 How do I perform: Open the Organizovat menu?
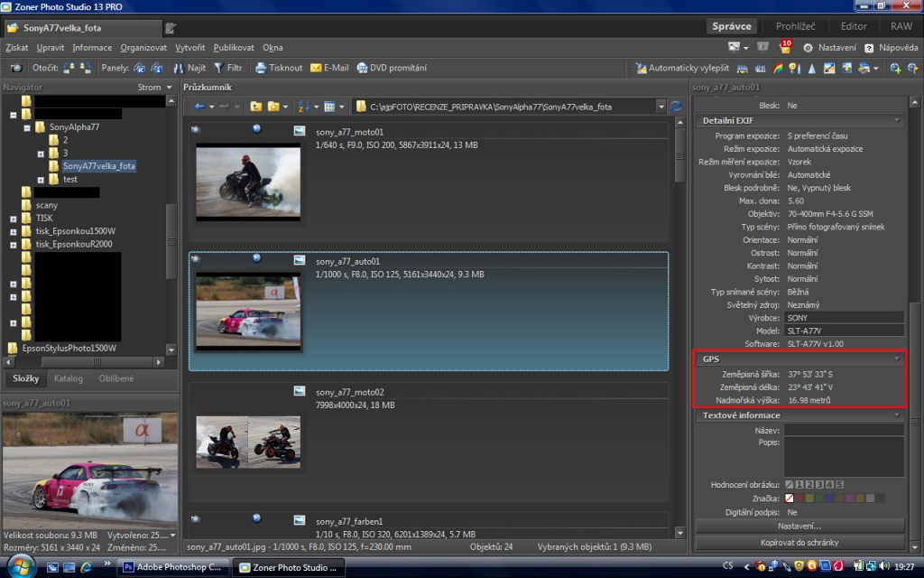pyautogui.click(x=143, y=48)
